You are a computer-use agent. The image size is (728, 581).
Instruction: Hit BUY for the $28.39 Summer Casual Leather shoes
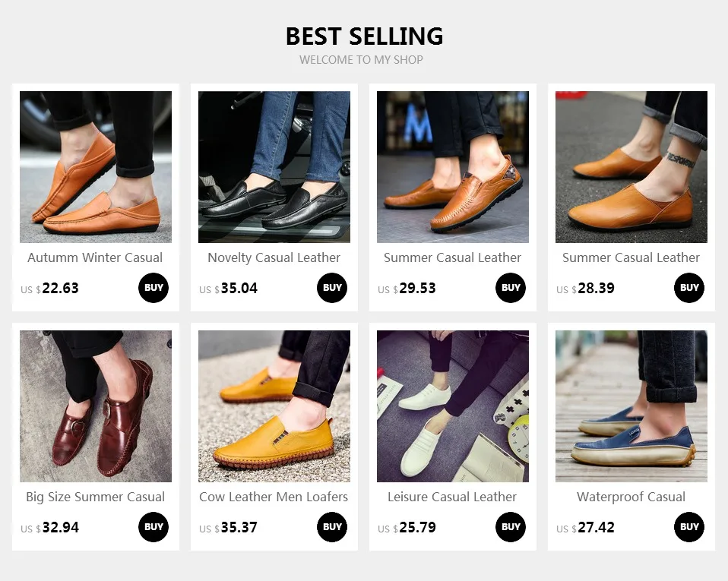pos(689,288)
